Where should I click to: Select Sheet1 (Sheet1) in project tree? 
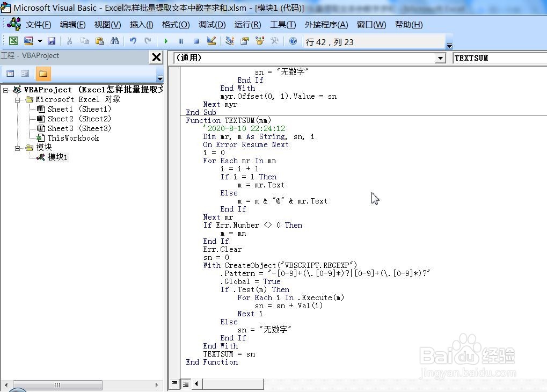[79, 109]
